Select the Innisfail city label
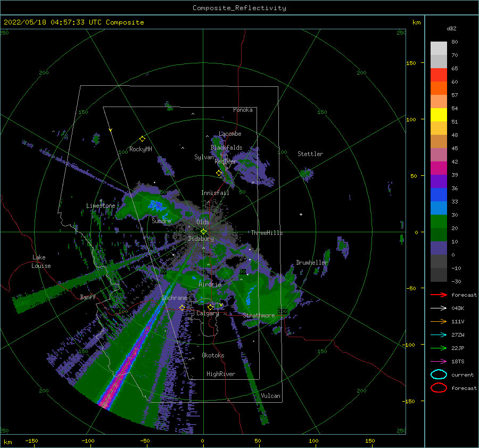This screenshot has height=448, width=479. (215, 193)
